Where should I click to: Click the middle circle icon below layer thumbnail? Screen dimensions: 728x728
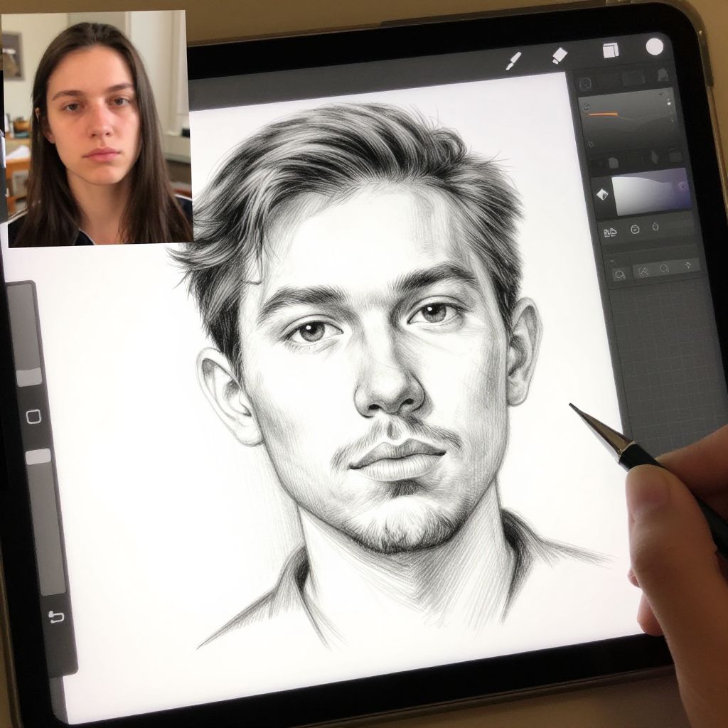635,229
